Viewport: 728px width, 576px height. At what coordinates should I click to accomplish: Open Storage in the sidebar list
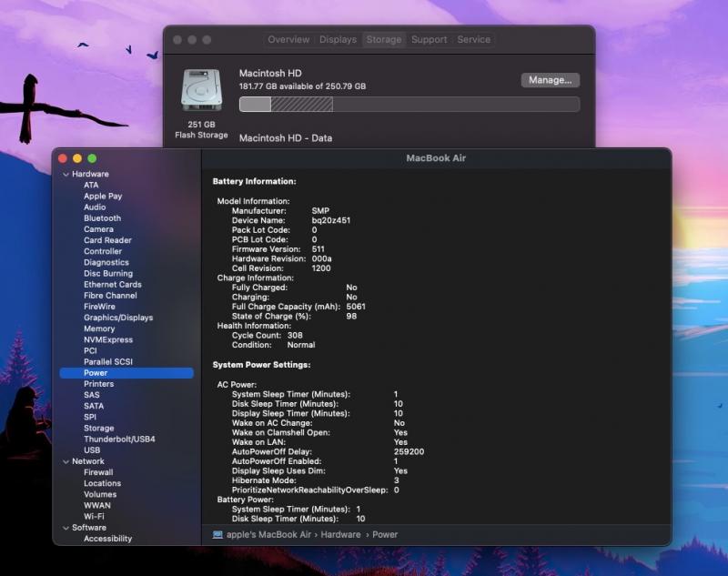click(x=98, y=429)
